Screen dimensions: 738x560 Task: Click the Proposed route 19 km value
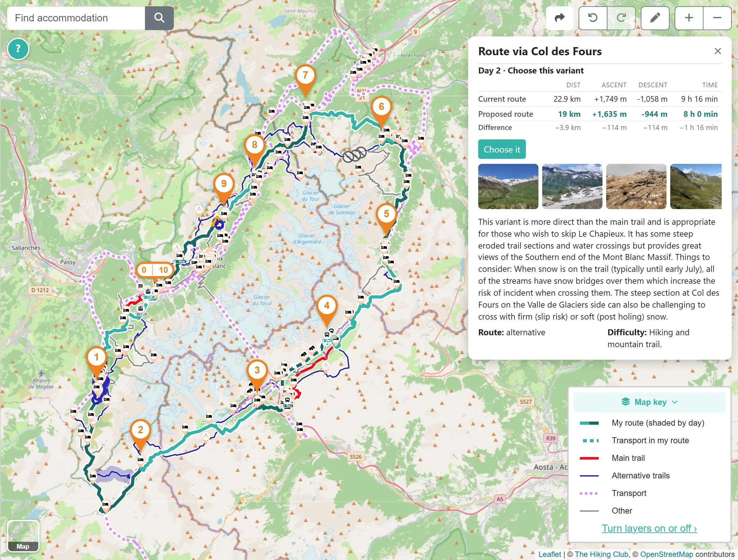pyautogui.click(x=569, y=114)
